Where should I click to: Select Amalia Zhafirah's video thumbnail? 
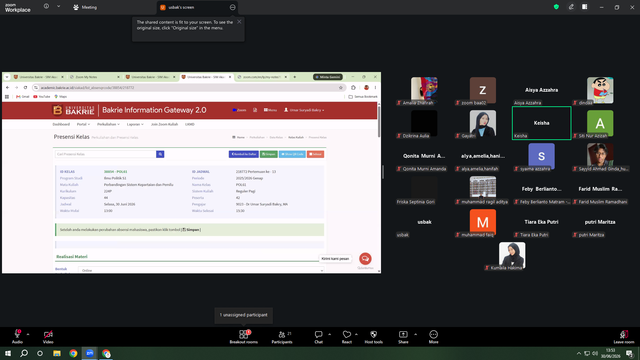coord(424,90)
